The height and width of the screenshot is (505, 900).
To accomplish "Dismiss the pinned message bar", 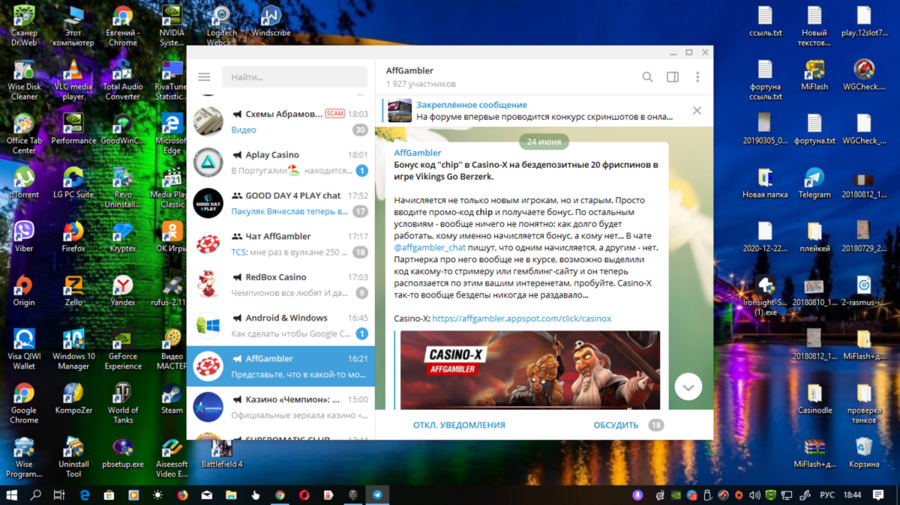I will click(x=697, y=110).
